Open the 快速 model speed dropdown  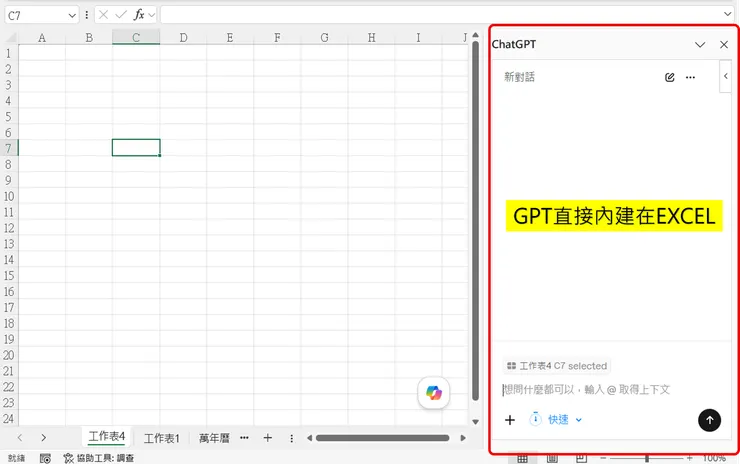click(x=556, y=419)
